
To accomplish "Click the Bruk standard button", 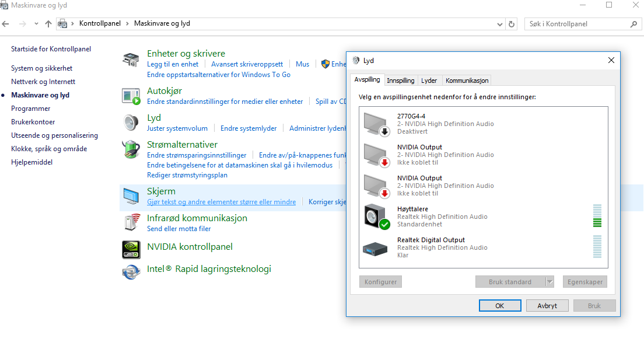I will [510, 282].
